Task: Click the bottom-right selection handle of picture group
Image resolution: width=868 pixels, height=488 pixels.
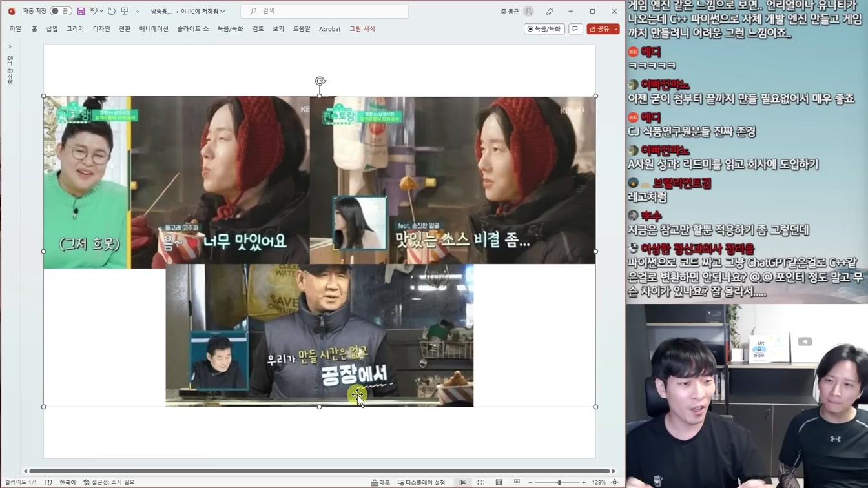Action: pos(595,407)
